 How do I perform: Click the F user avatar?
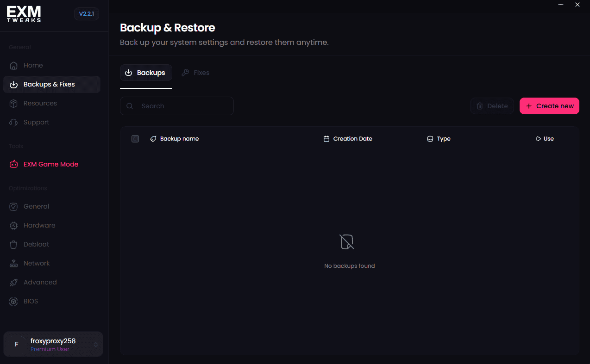[17, 344]
